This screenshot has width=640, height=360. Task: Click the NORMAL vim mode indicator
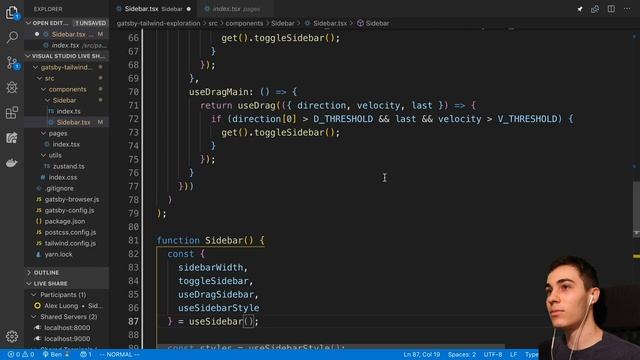coord(119,354)
